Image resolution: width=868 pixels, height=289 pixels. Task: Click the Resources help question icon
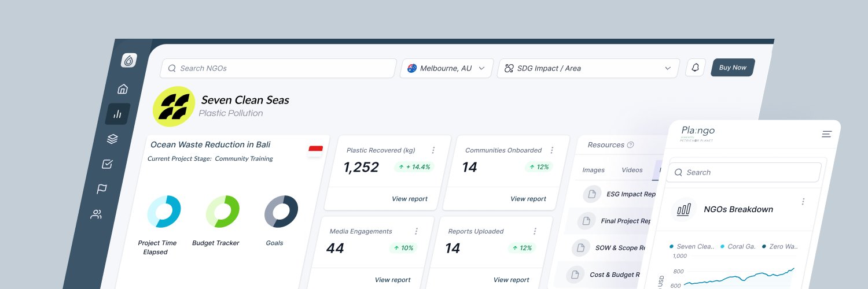[x=631, y=145]
